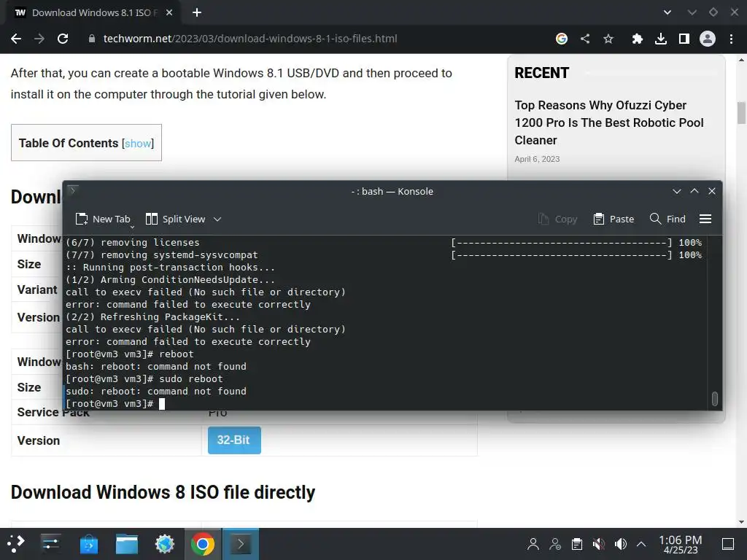
Task: Click the April 6, 2023 date text
Action: [537, 159]
